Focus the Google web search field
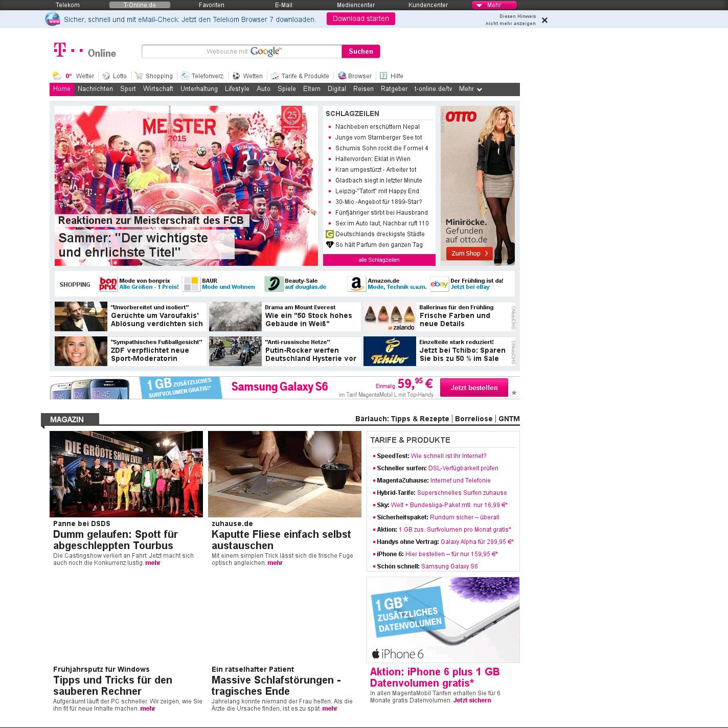The width and height of the screenshot is (728, 728). (242, 51)
